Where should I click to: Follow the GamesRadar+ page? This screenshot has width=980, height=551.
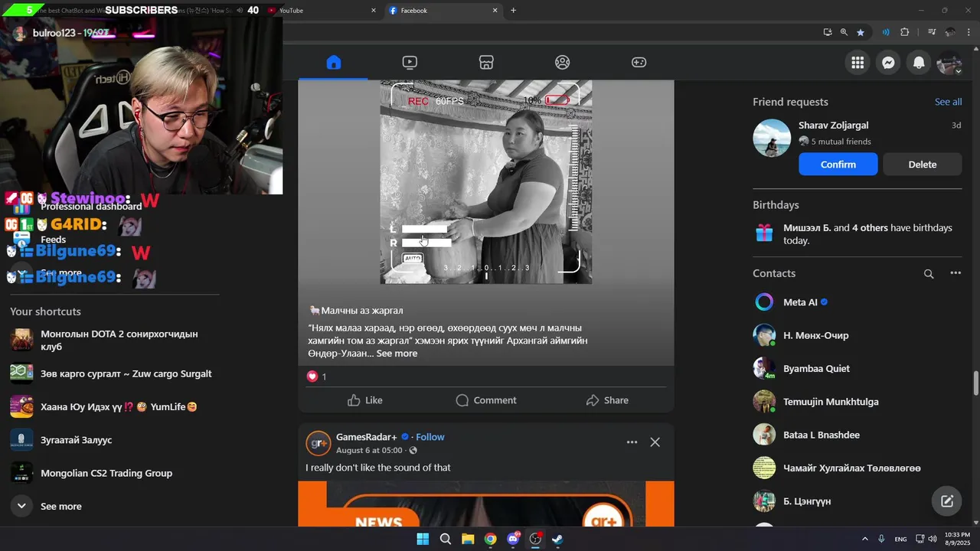point(430,437)
